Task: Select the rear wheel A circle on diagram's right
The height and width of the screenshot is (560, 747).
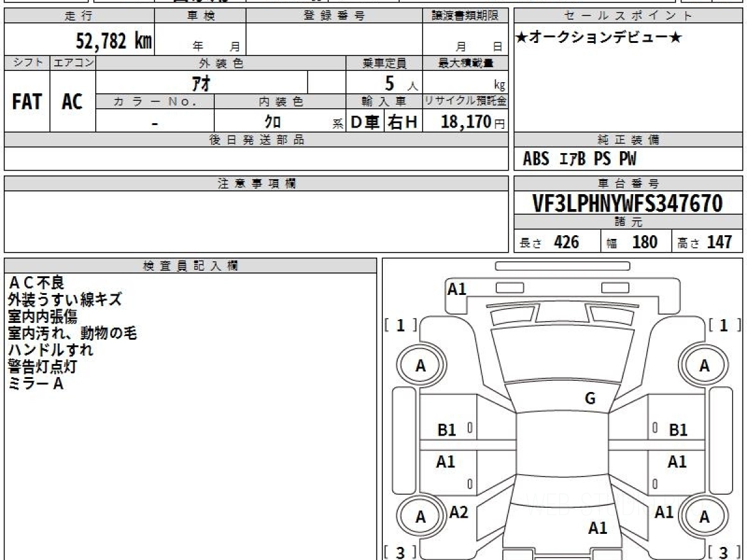Action: [704, 516]
